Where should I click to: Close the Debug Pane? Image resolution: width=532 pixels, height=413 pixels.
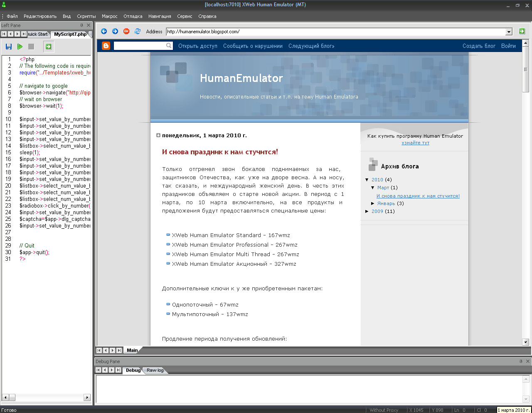click(x=528, y=361)
